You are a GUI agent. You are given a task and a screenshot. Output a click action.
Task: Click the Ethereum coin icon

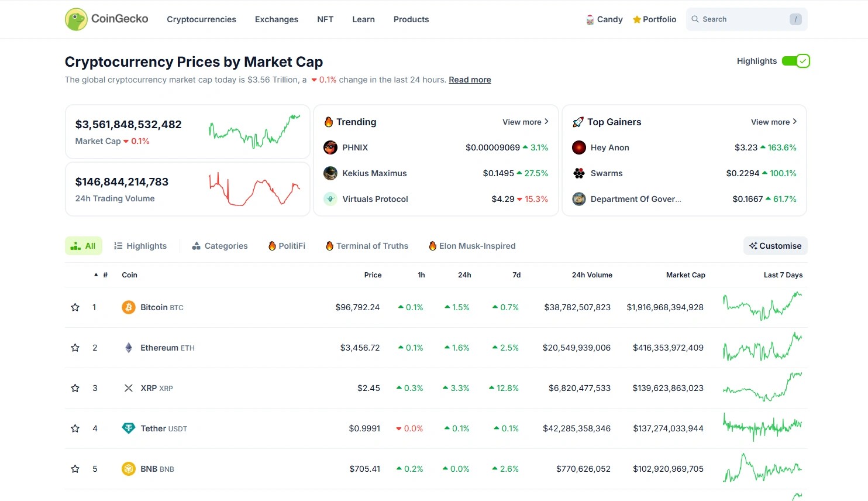[x=129, y=348]
